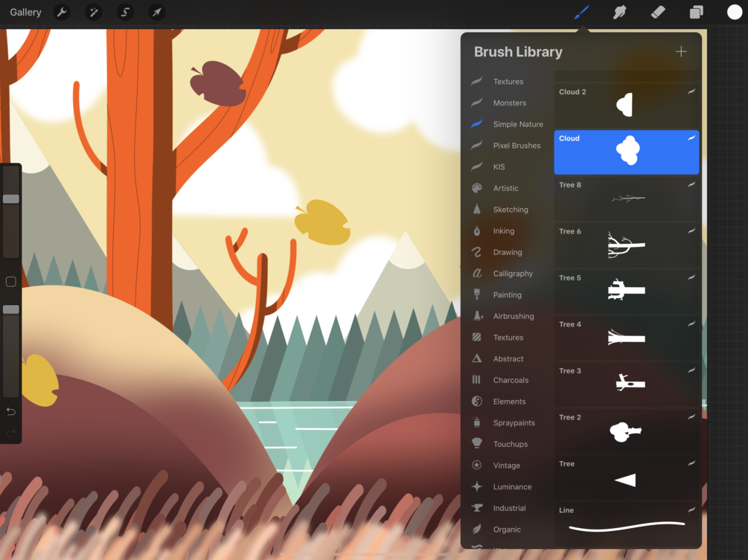This screenshot has width=748, height=560.
Task: Open the Vintage brush set
Action: (x=507, y=466)
